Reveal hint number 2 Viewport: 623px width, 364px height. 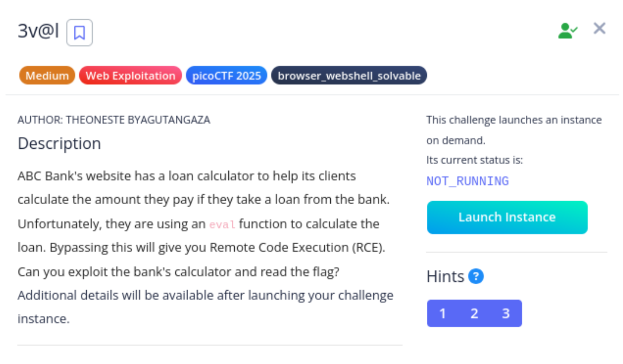click(x=474, y=313)
